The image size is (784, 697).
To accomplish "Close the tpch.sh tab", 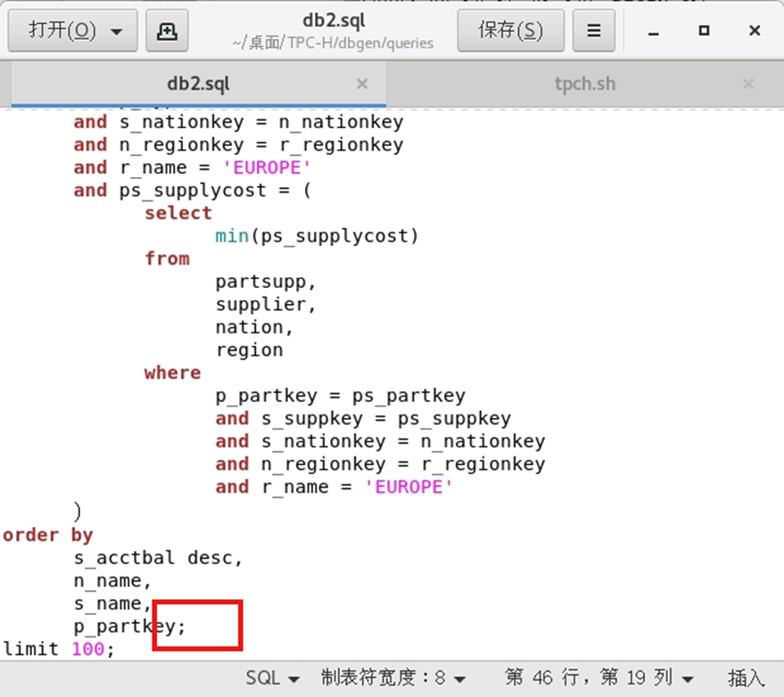I will [748, 84].
